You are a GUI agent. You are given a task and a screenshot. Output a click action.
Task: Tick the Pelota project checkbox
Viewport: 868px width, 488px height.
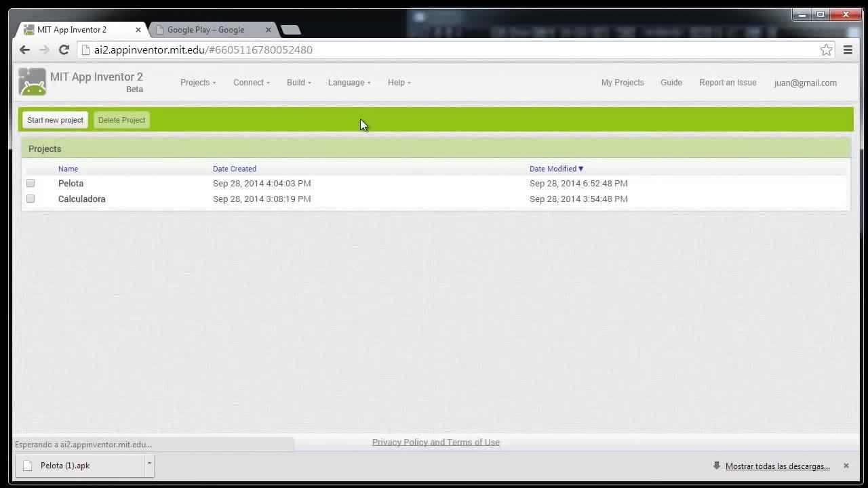(31, 183)
